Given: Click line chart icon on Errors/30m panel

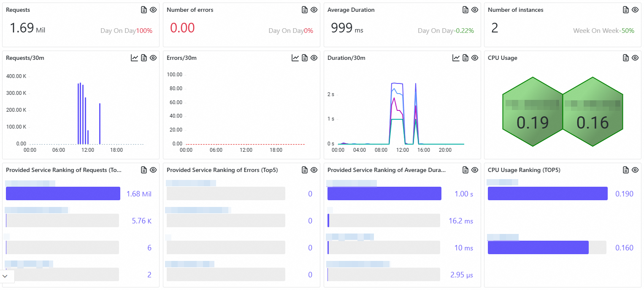Looking at the screenshot, I should tap(295, 58).
